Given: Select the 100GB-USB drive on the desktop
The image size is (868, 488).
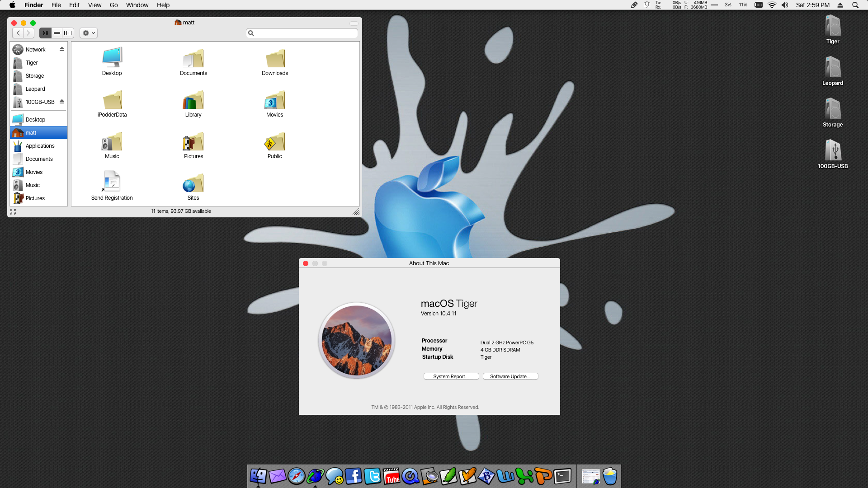Looking at the screenshot, I should [833, 155].
